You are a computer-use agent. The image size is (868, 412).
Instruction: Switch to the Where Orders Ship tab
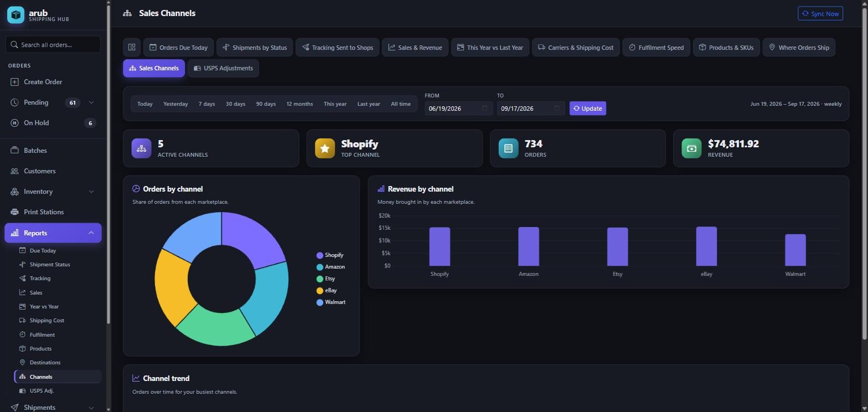799,48
